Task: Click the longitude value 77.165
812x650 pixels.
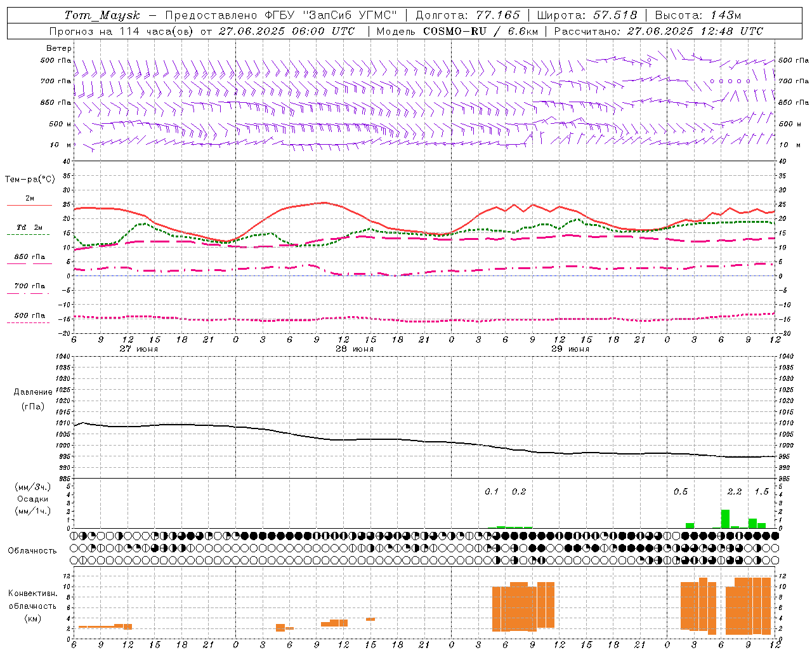Action: [497, 15]
